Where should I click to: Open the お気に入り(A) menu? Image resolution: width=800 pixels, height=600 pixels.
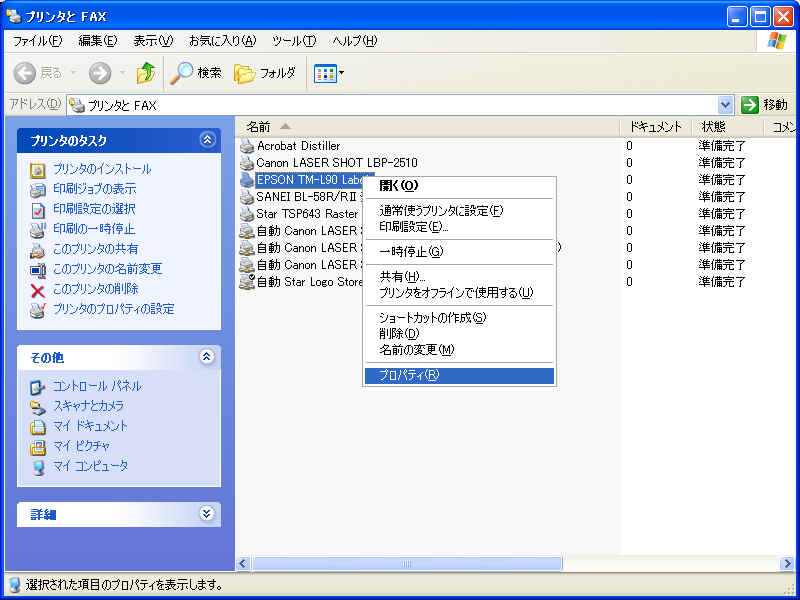(222, 41)
